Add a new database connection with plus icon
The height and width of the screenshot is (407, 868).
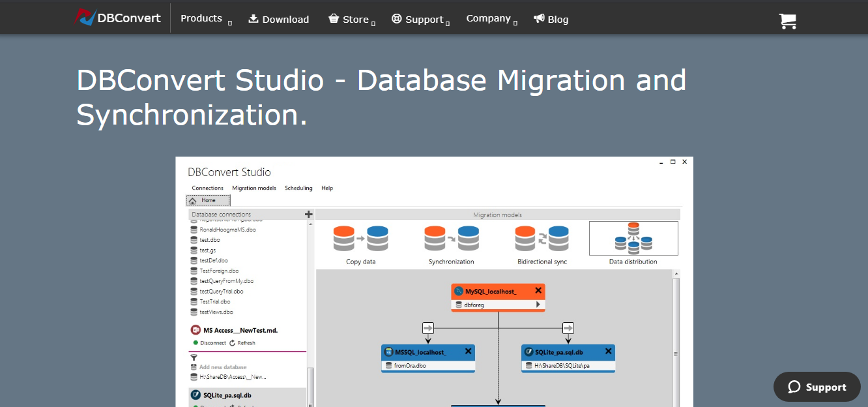point(309,214)
